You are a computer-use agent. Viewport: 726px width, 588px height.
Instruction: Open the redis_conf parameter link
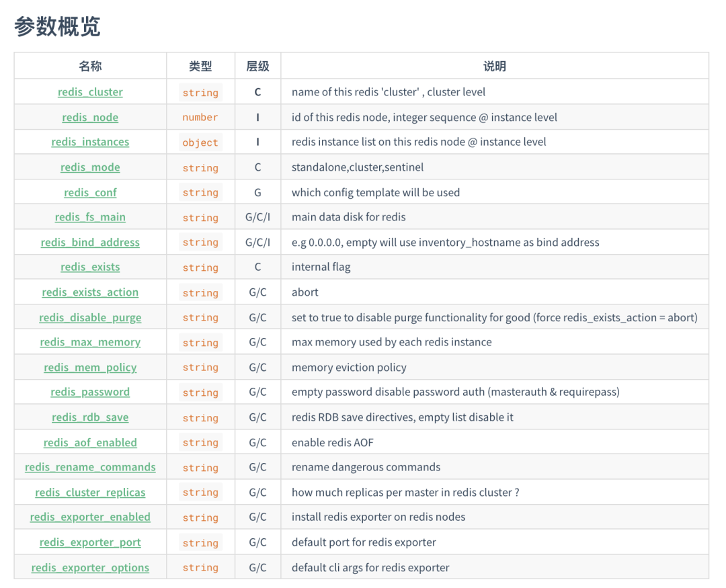[90, 192]
